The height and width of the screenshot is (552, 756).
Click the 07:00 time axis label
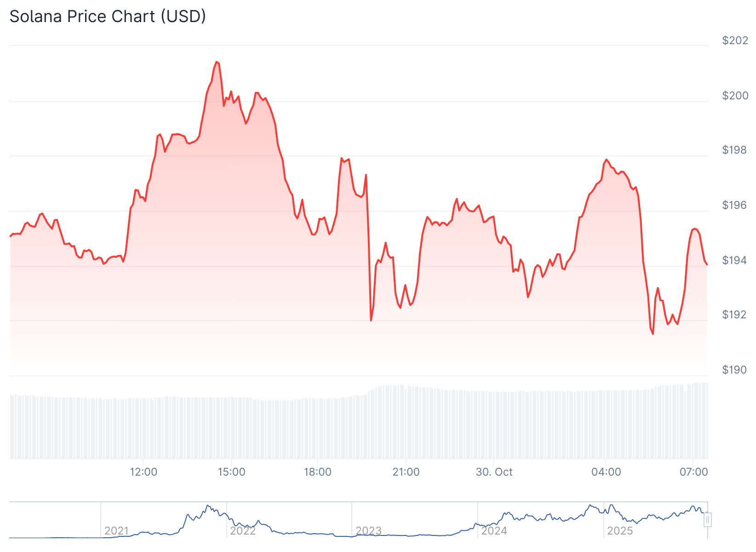click(693, 472)
